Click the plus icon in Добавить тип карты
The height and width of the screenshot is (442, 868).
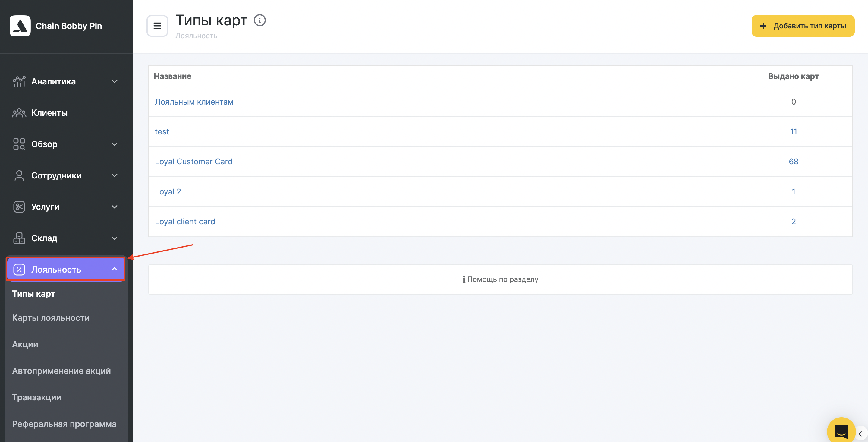coord(763,26)
